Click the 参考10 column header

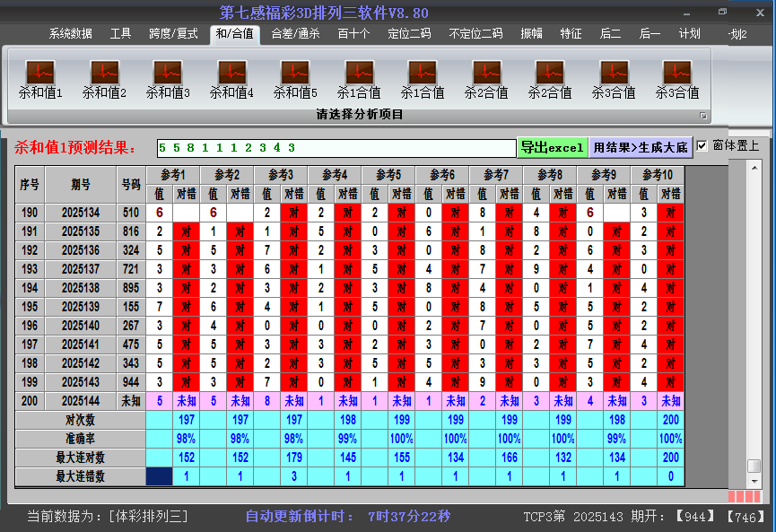658,175
